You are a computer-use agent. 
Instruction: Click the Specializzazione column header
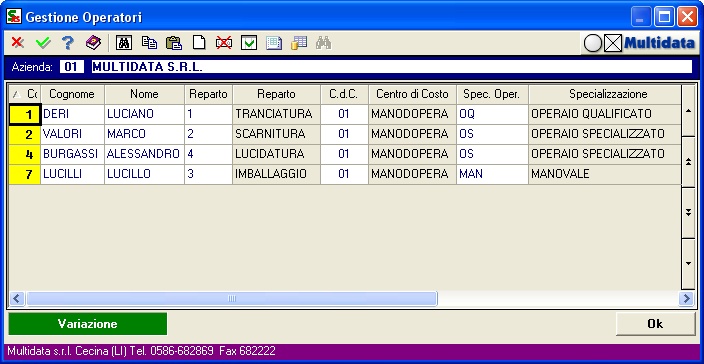pos(605,94)
